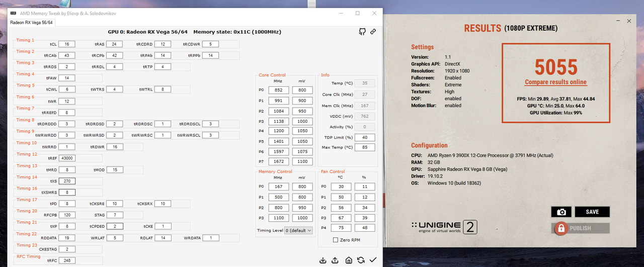This screenshot has height=267, width=644.
Task: Click the tCL value field
Action: pos(67,44)
